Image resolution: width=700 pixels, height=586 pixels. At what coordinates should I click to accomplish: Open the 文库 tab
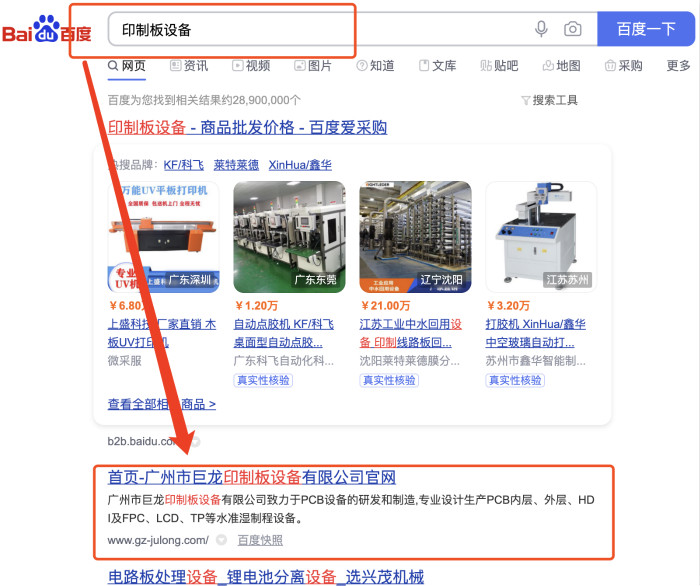[x=438, y=66]
